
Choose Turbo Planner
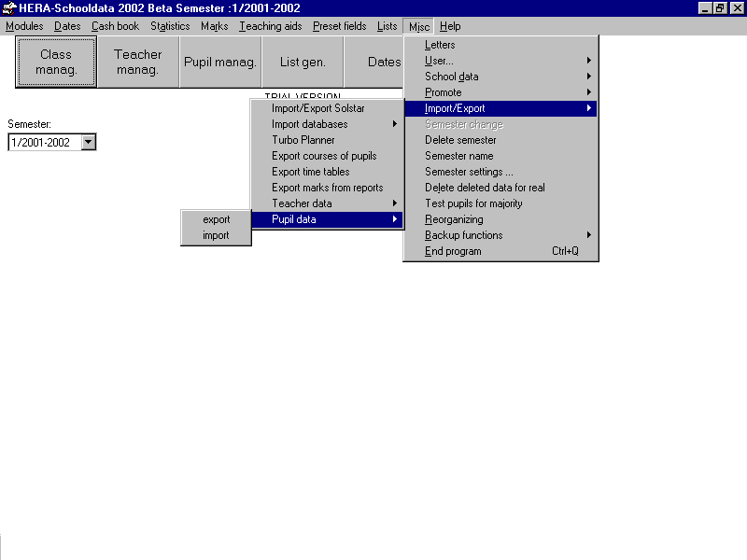[x=328, y=140]
